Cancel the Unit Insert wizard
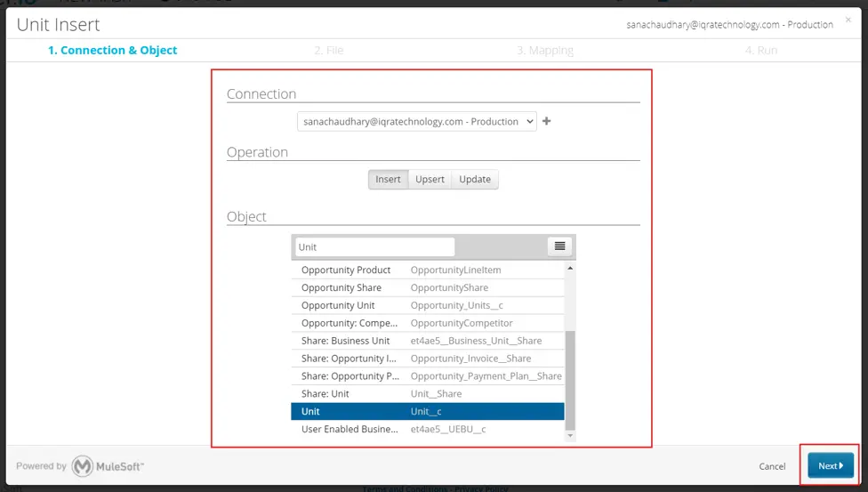868x492 pixels. coord(772,466)
